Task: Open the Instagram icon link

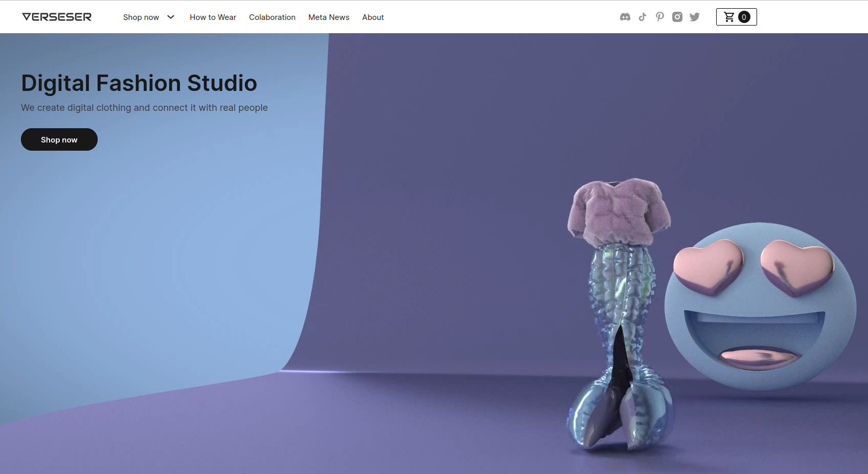Action: pyautogui.click(x=677, y=17)
